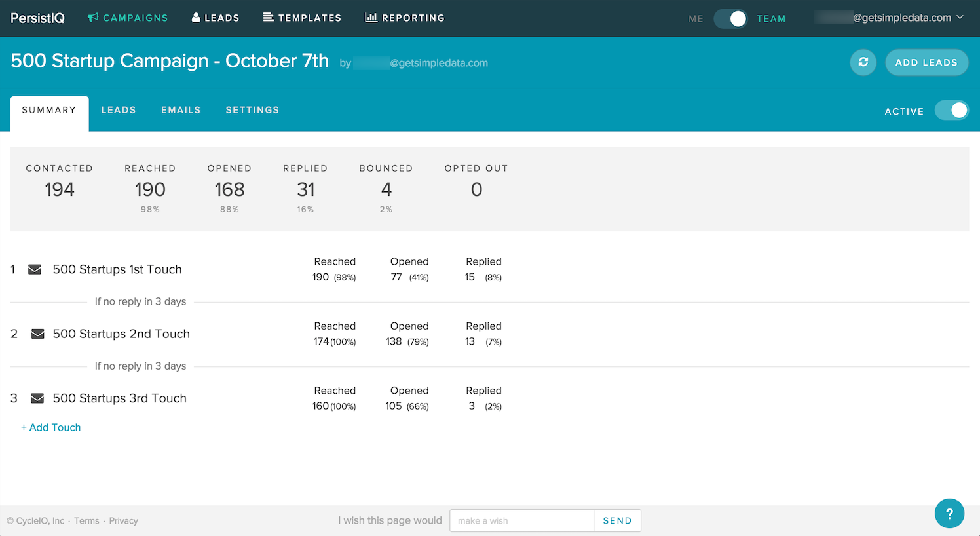Image resolution: width=980 pixels, height=536 pixels.
Task: Click the Reporting bar chart icon
Action: pyautogui.click(x=371, y=17)
